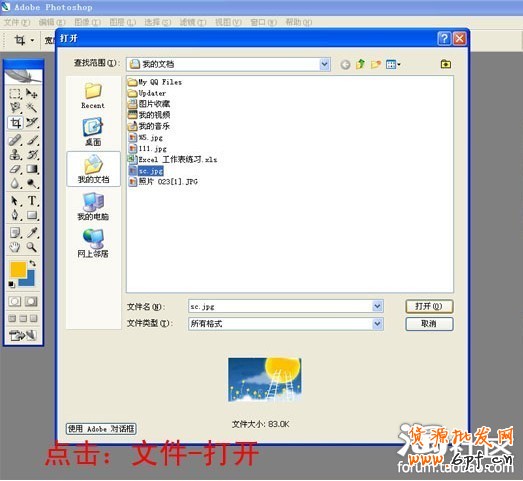Click the 打开 button
Image resolution: width=523 pixels, height=481 pixels.
coord(429,306)
